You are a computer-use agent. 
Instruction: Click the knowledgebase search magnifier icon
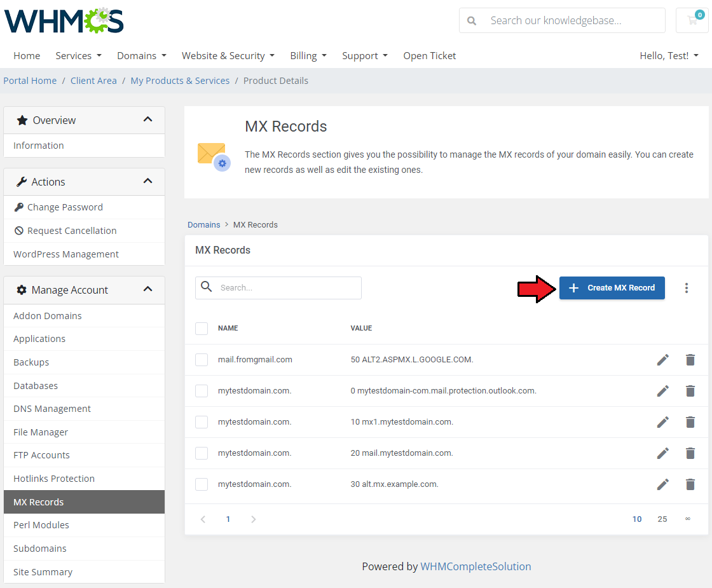point(472,21)
